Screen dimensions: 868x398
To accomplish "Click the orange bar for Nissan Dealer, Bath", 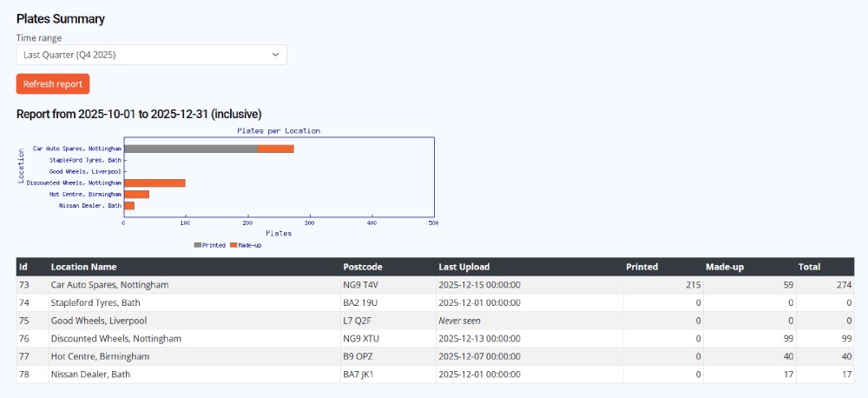I will [129, 206].
